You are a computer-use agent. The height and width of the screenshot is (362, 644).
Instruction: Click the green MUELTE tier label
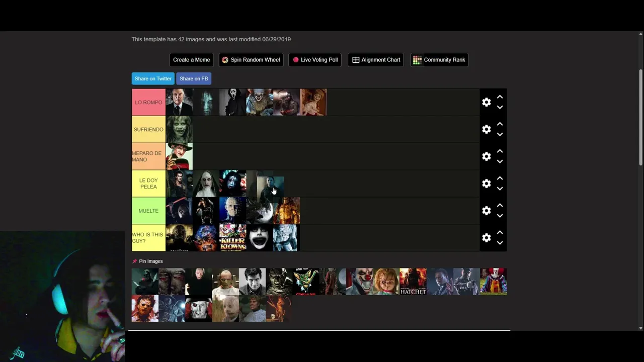(148, 211)
